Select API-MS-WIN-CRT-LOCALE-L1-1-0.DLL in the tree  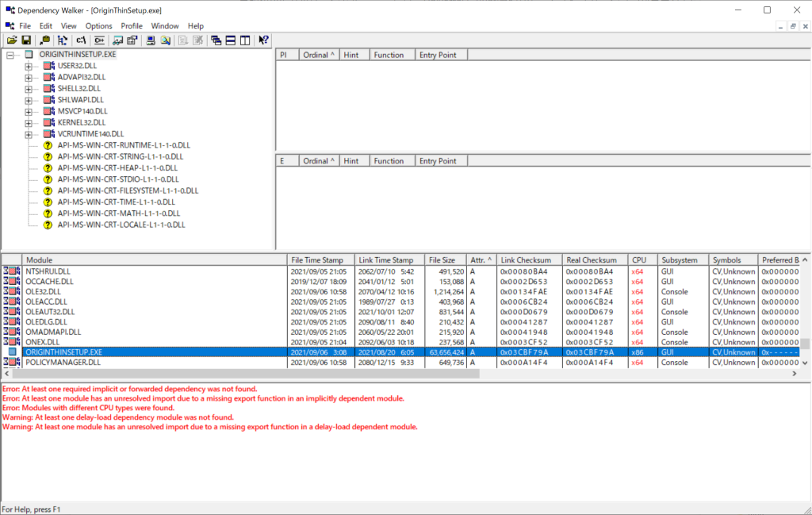pyautogui.click(x=121, y=225)
